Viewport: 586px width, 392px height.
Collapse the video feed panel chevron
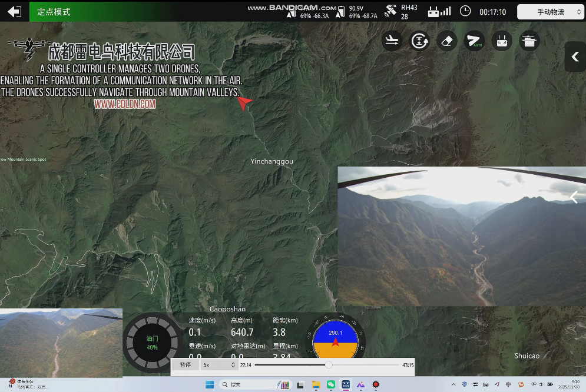pyautogui.click(x=573, y=197)
